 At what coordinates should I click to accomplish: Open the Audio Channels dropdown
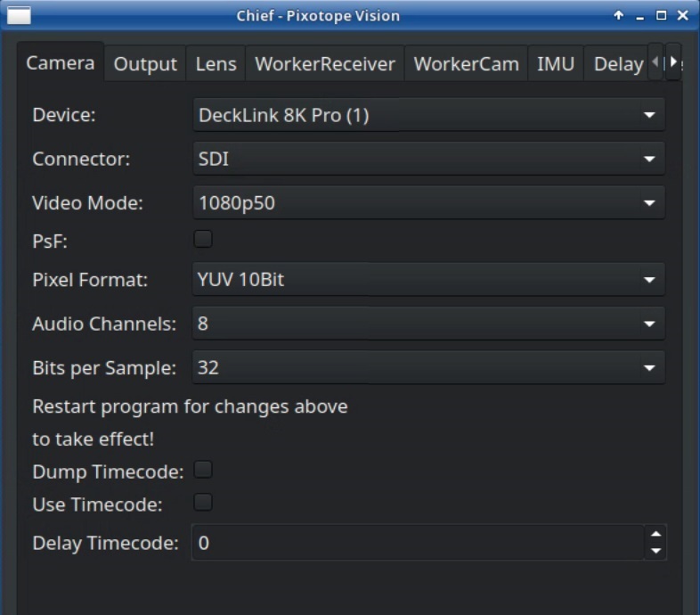pyautogui.click(x=428, y=324)
